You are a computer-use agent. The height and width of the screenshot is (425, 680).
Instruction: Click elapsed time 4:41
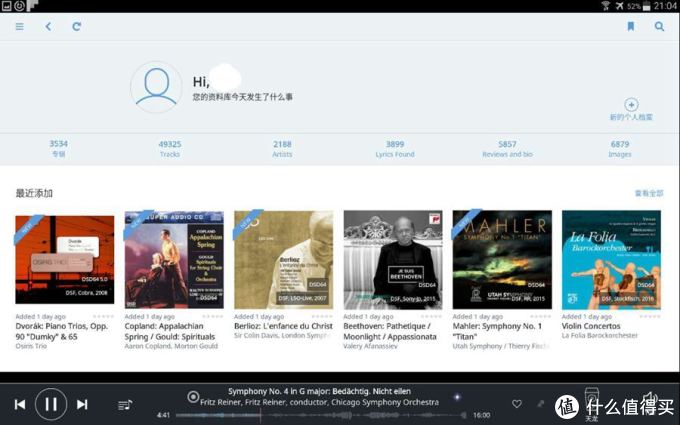click(163, 415)
